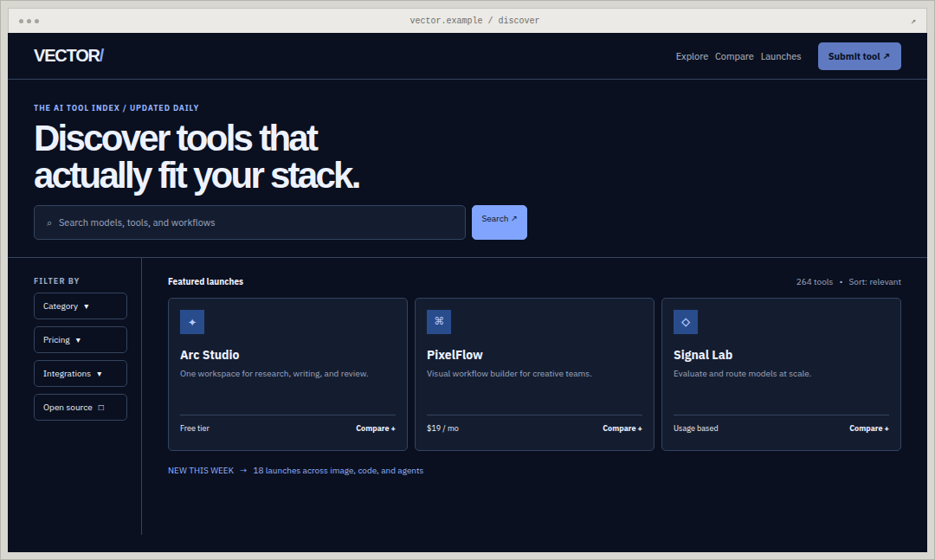Click the magnifier icon in search field
Screen dimensions: 935x560
(48, 223)
